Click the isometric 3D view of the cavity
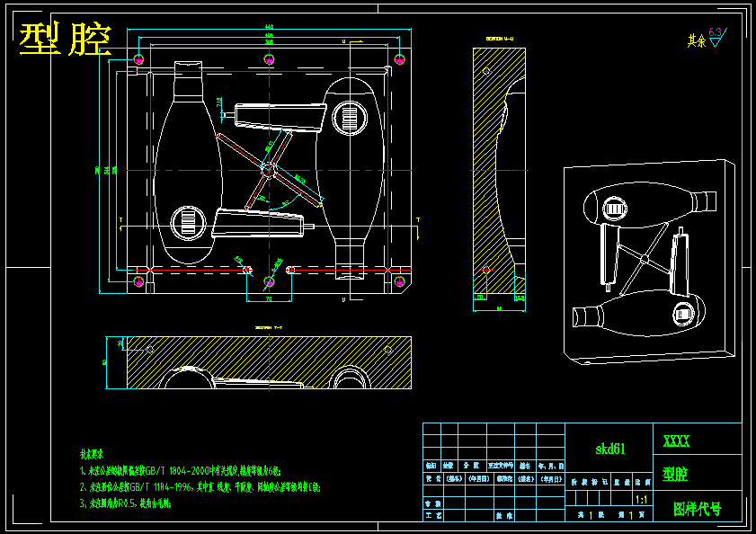 [x=649, y=262]
